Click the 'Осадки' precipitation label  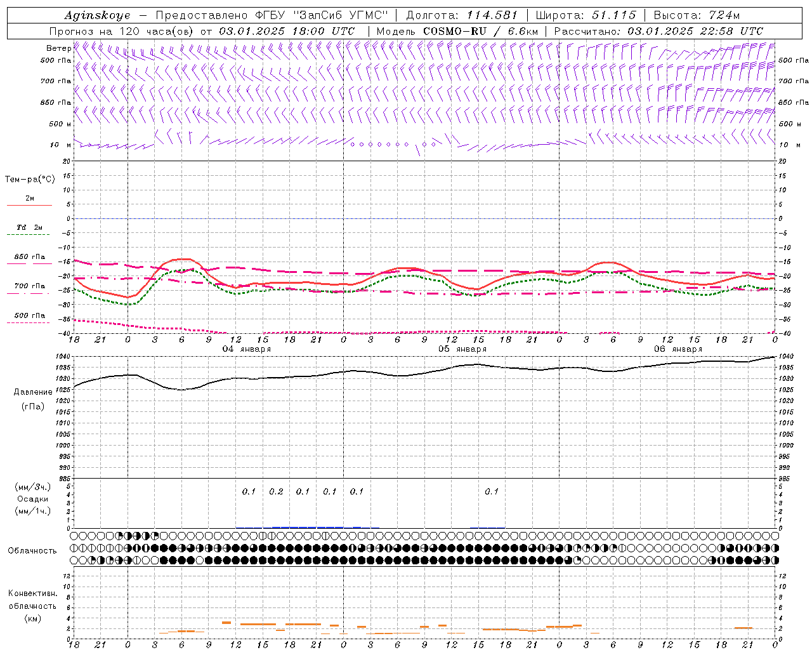pyautogui.click(x=33, y=499)
